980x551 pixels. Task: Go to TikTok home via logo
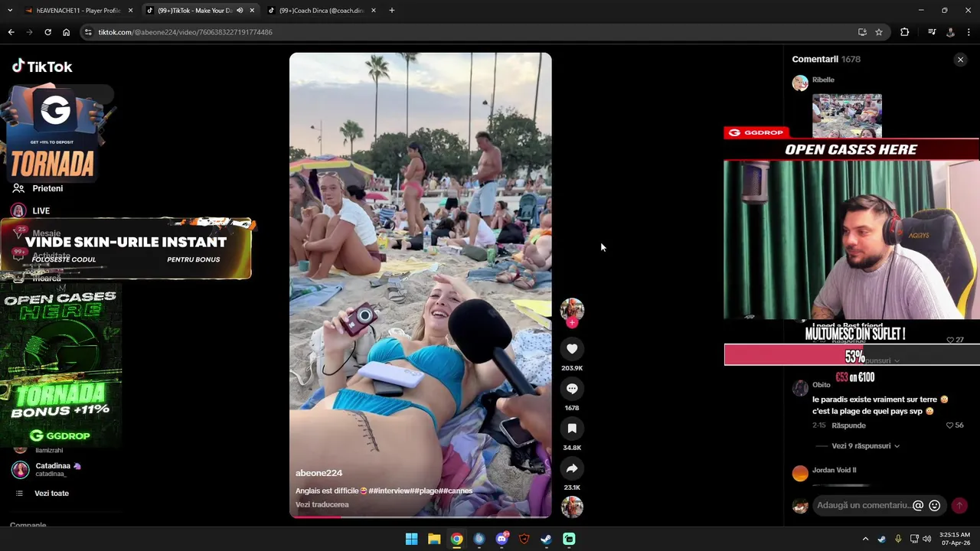point(42,67)
